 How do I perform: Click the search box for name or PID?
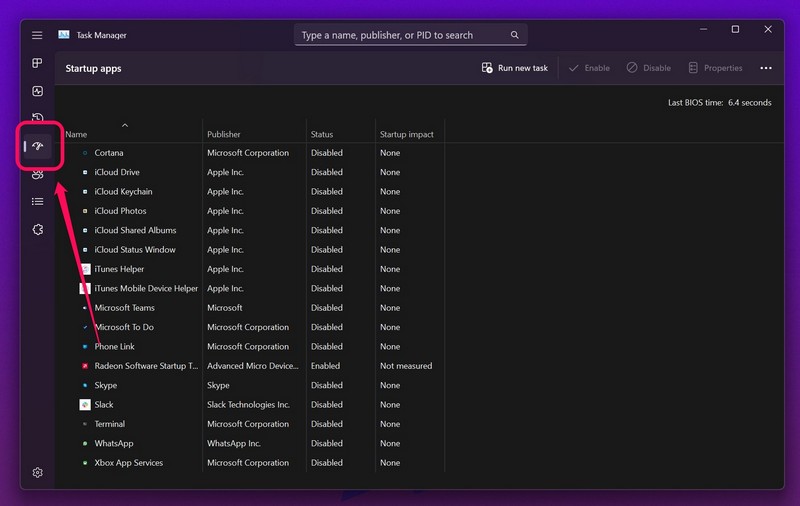coord(400,35)
